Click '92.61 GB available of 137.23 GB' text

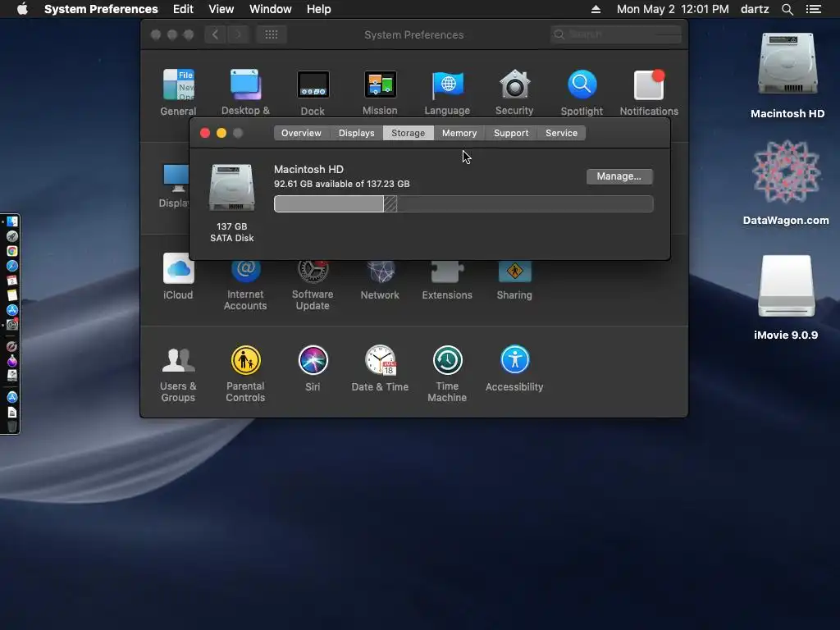[x=342, y=184]
